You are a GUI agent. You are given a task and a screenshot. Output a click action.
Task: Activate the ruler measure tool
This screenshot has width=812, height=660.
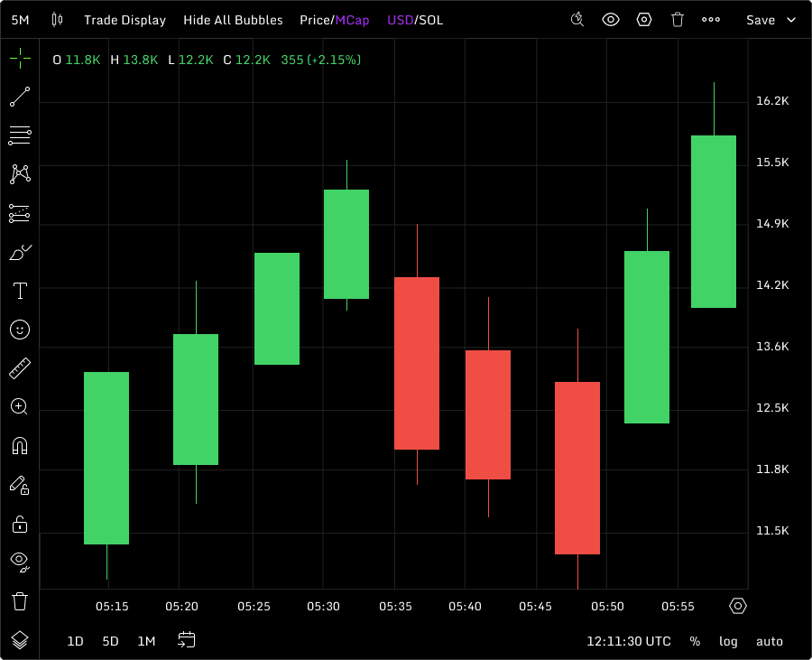[x=20, y=368]
